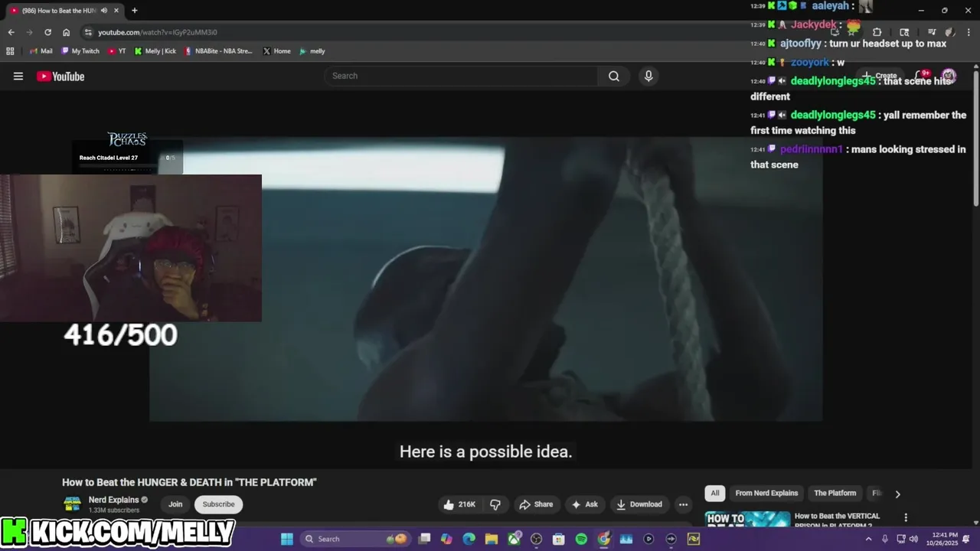Image resolution: width=980 pixels, height=551 pixels.
Task: Click the Subscribe button
Action: tap(218, 504)
